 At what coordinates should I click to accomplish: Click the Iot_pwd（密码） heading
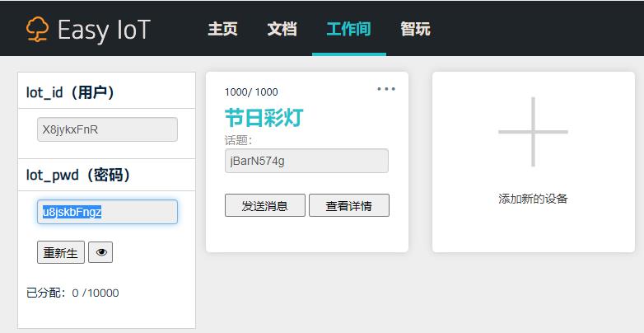click(78, 175)
